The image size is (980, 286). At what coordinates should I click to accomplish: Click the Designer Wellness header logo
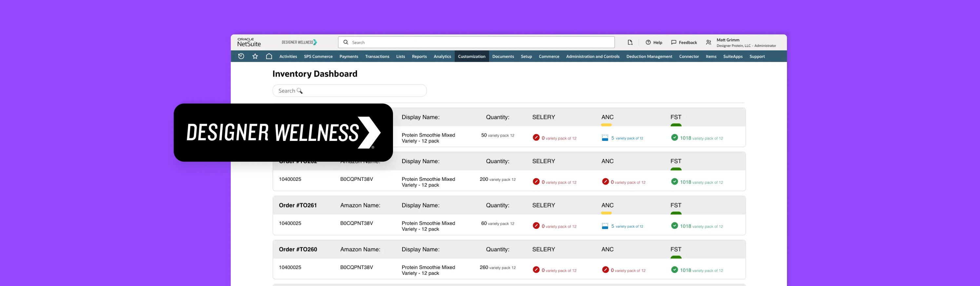pos(299,42)
